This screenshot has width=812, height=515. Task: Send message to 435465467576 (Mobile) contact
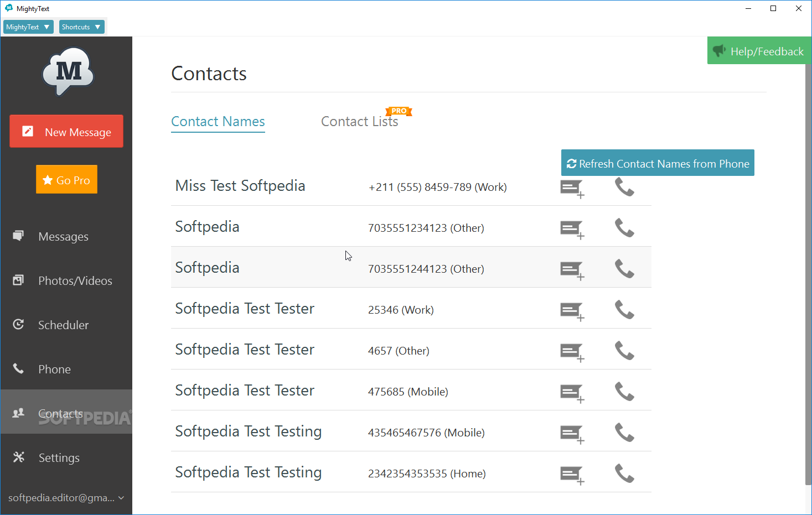[x=572, y=434]
